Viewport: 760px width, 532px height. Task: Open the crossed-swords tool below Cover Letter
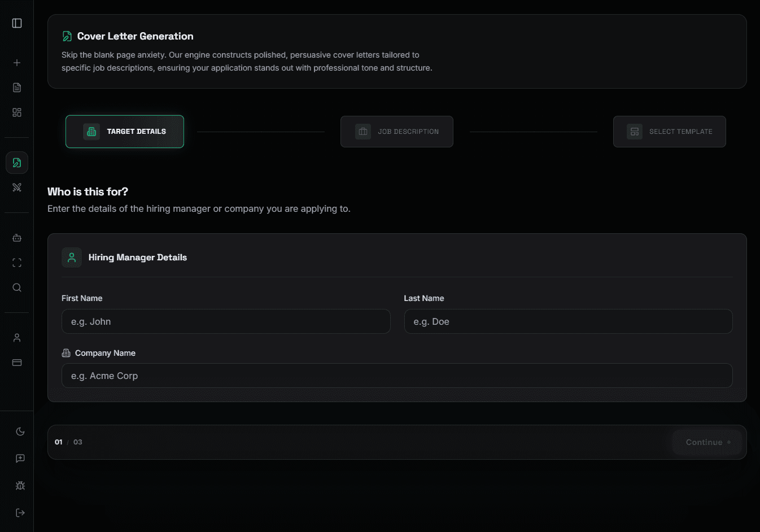pos(16,187)
